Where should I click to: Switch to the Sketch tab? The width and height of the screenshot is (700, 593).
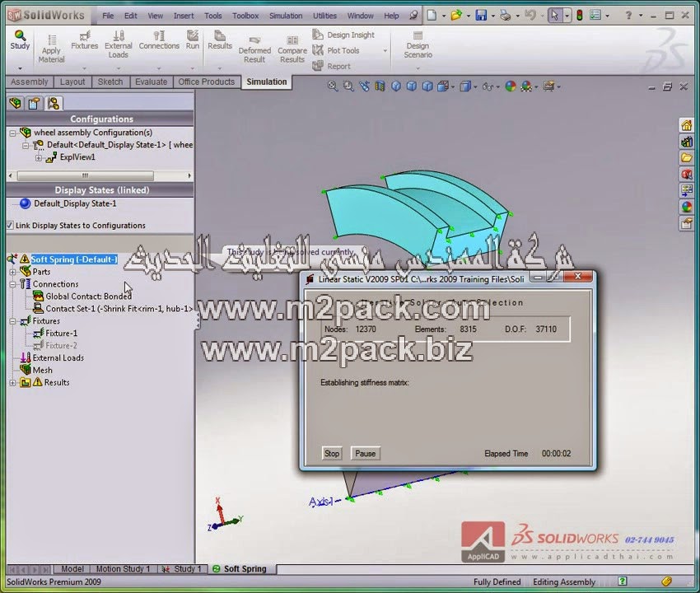pos(110,82)
